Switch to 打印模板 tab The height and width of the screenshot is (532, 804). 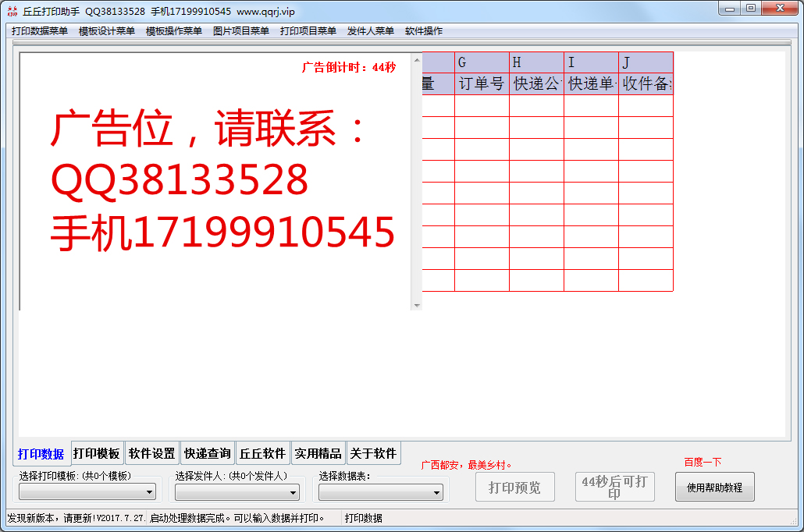[x=96, y=453]
